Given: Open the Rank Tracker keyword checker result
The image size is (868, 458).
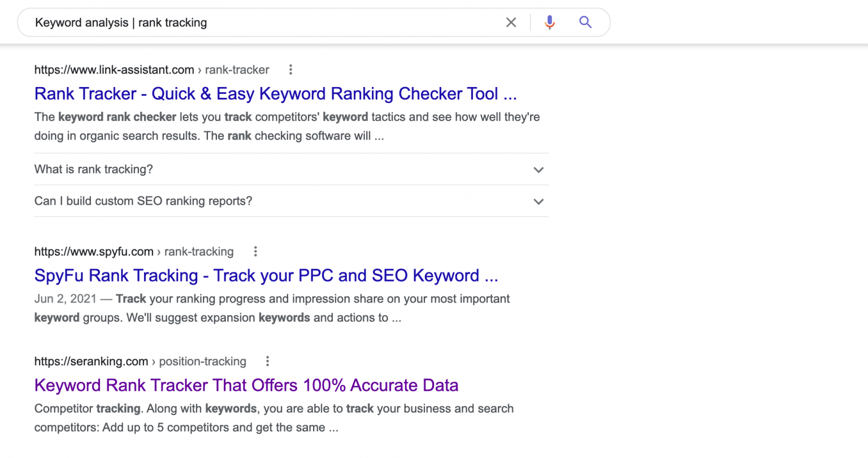Looking at the screenshot, I should click(x=275, y=93).
